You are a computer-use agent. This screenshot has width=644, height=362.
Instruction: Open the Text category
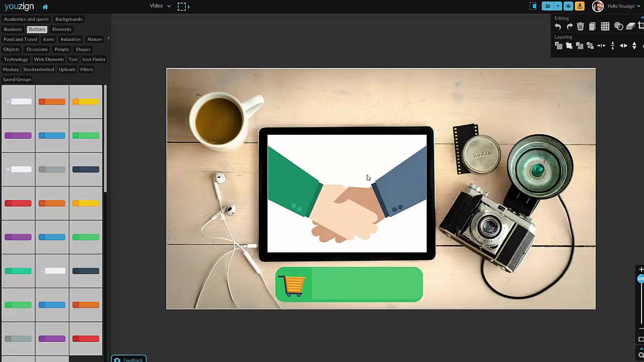point(73,59)
